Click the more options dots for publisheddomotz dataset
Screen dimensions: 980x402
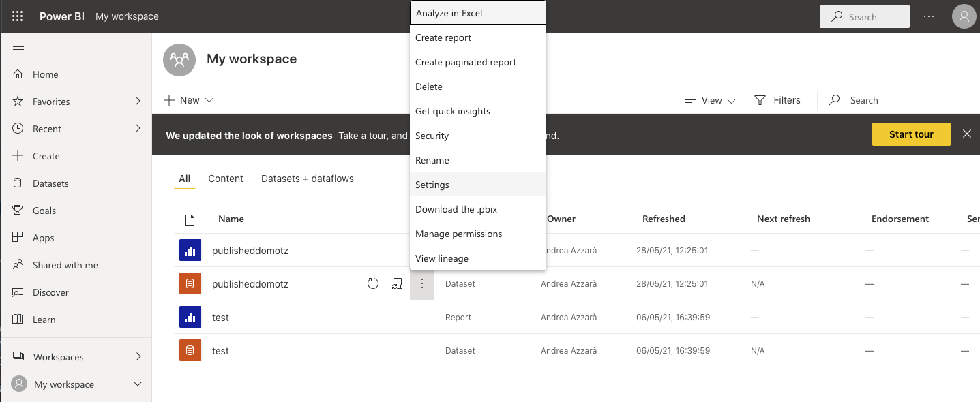pyautogui.click(x=422, y=283)
